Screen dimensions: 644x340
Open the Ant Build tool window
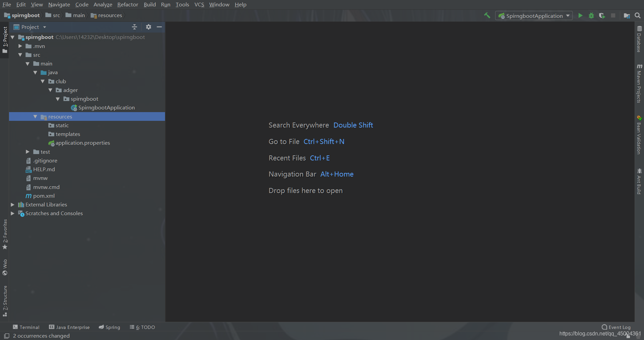click(x=639, y=181)
